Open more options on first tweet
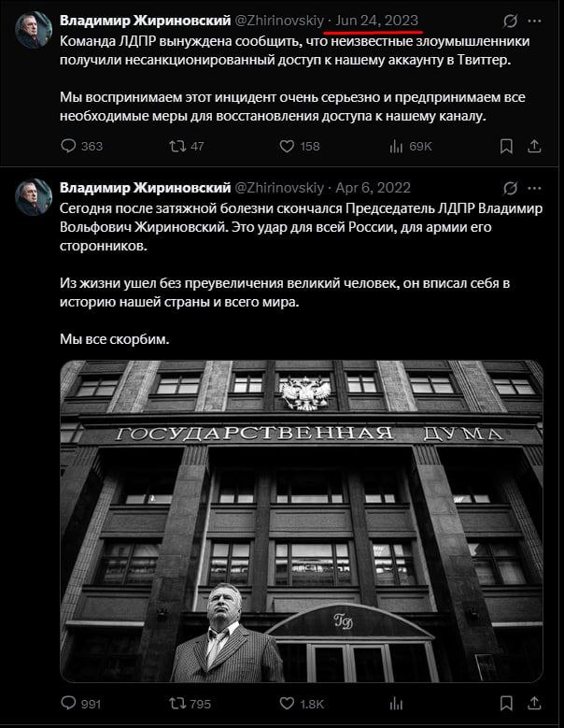 pyautogui.click(x=534, y=21)
